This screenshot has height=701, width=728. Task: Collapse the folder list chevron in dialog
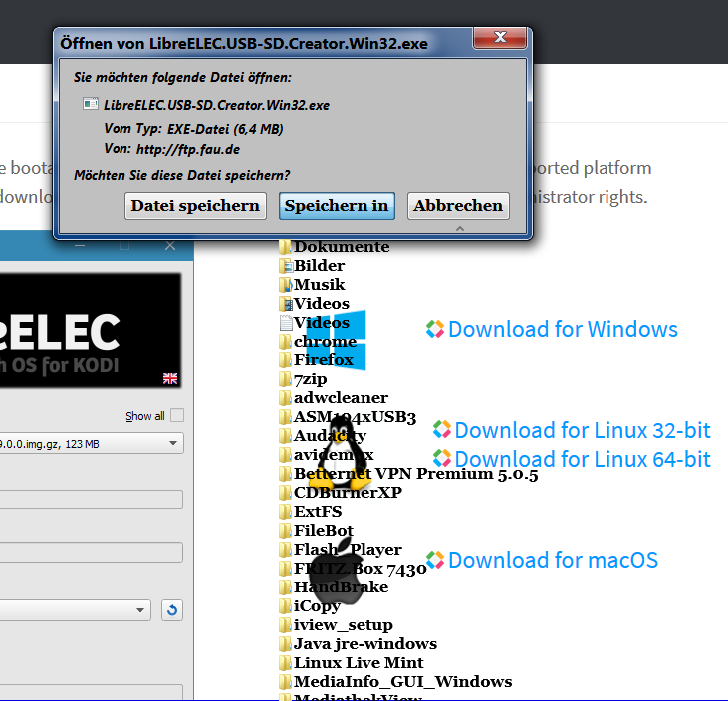460,228
